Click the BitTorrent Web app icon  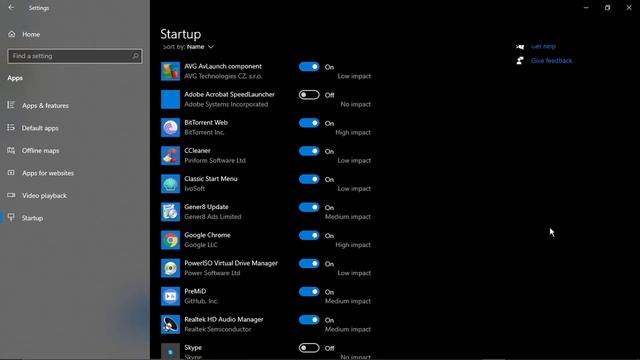click(170, 127)
